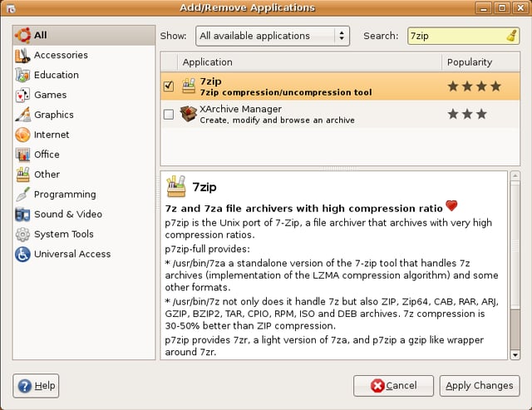
Task: Click the Office category icon
Action: 22,155
